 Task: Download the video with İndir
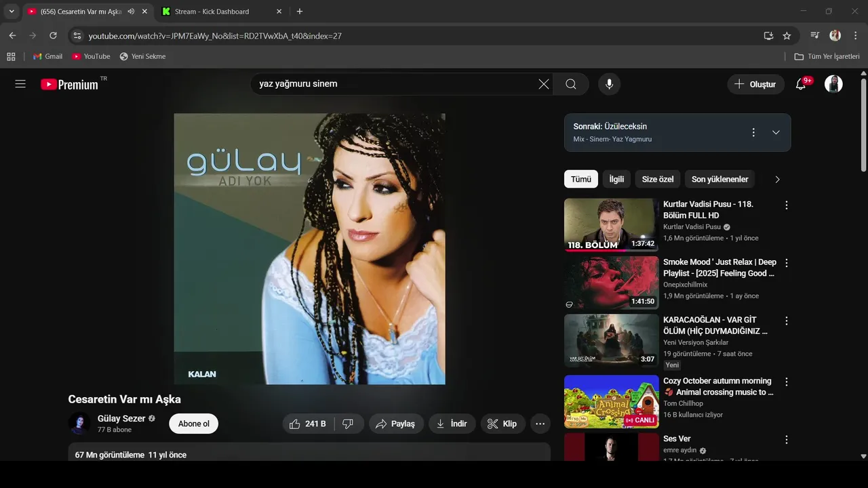pos(452,424)
